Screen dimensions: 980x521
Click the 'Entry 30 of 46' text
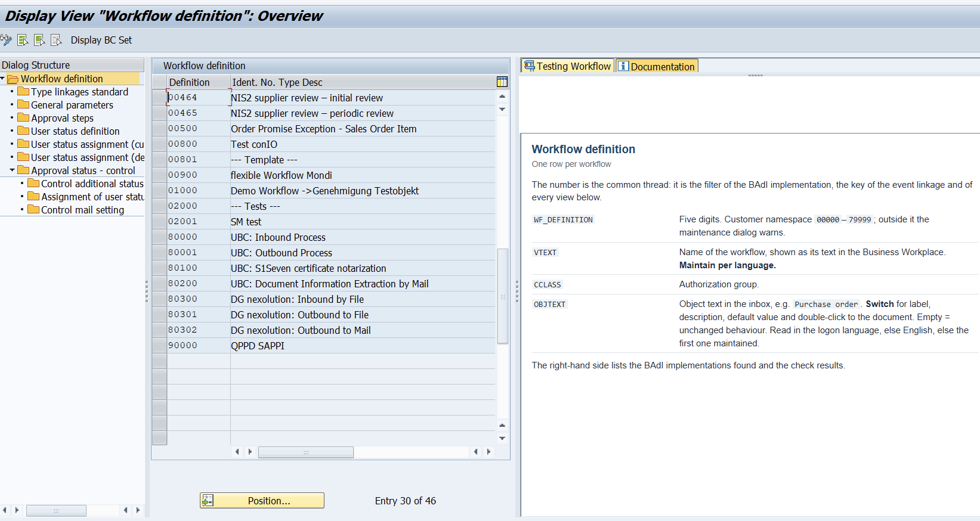405,501
